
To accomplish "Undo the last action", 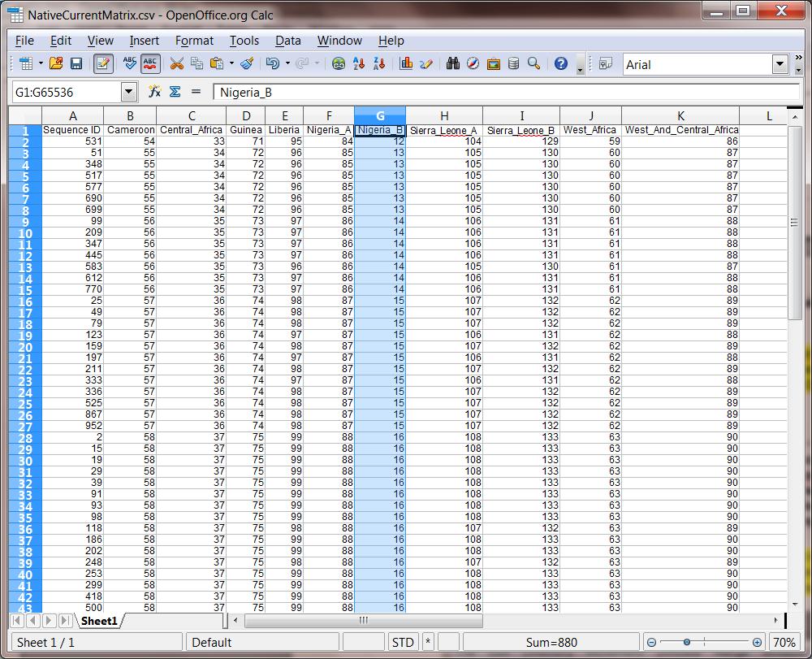I will pos(272,63).
